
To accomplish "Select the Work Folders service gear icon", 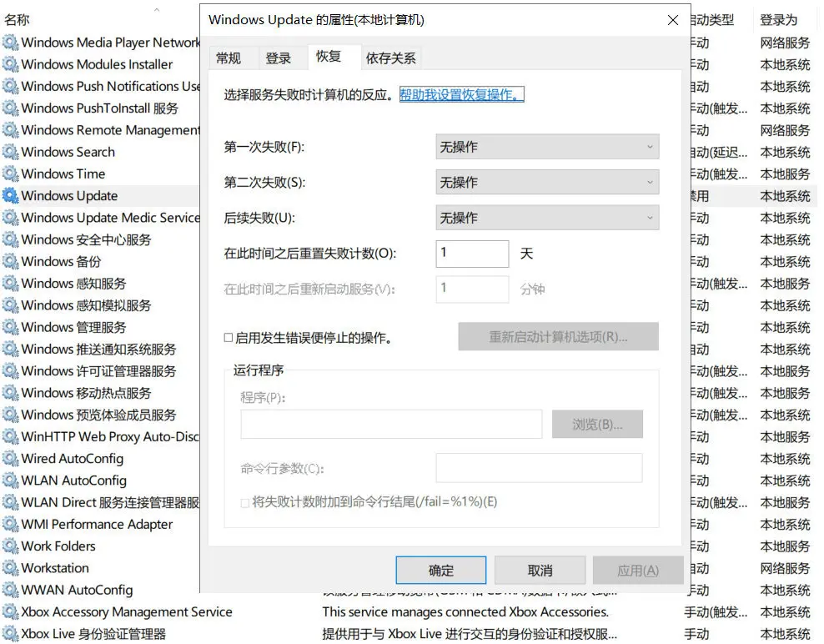I will point(10,546).
